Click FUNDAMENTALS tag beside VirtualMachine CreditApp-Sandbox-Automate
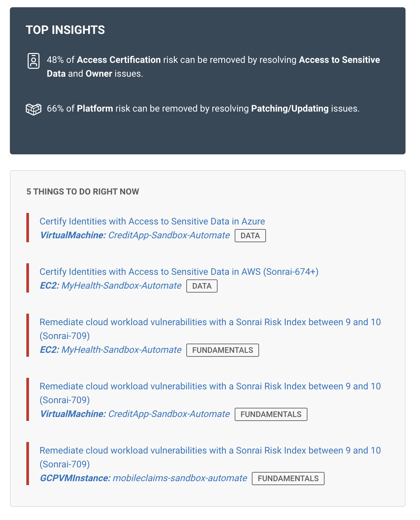420x520 pixels. point(271,414)
